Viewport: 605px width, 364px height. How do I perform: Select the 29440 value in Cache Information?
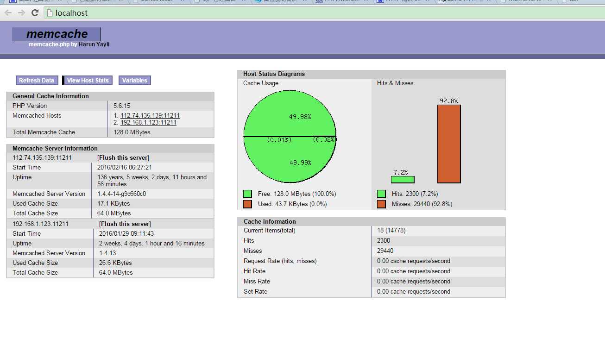coord(385,251)
